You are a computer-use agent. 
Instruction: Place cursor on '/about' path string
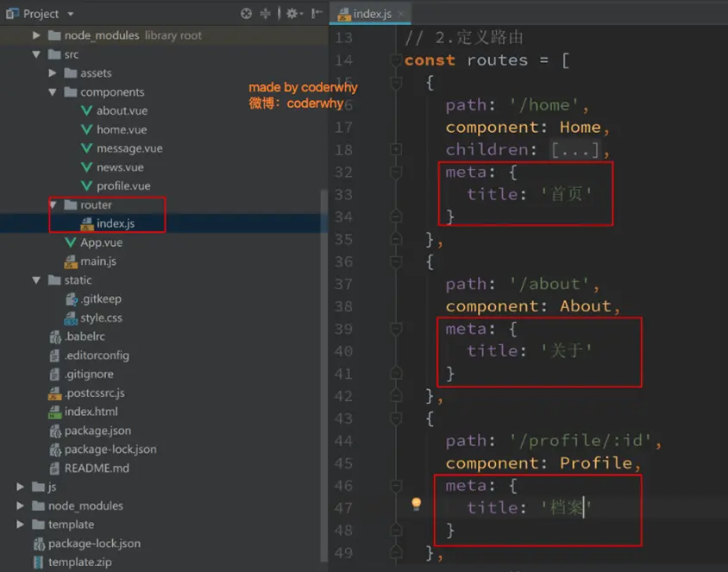coord(549,284)
